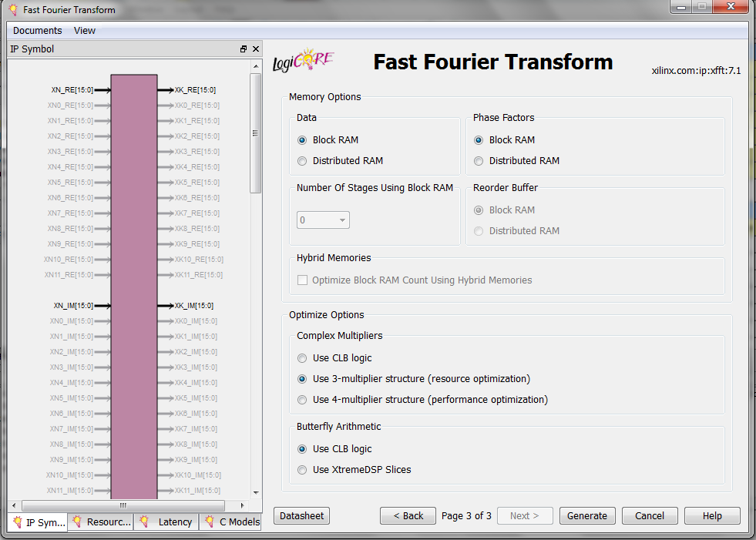
Task: Toggle Optimize Block RAM Count Using Hybrid Memories
Action: [303, 280]
